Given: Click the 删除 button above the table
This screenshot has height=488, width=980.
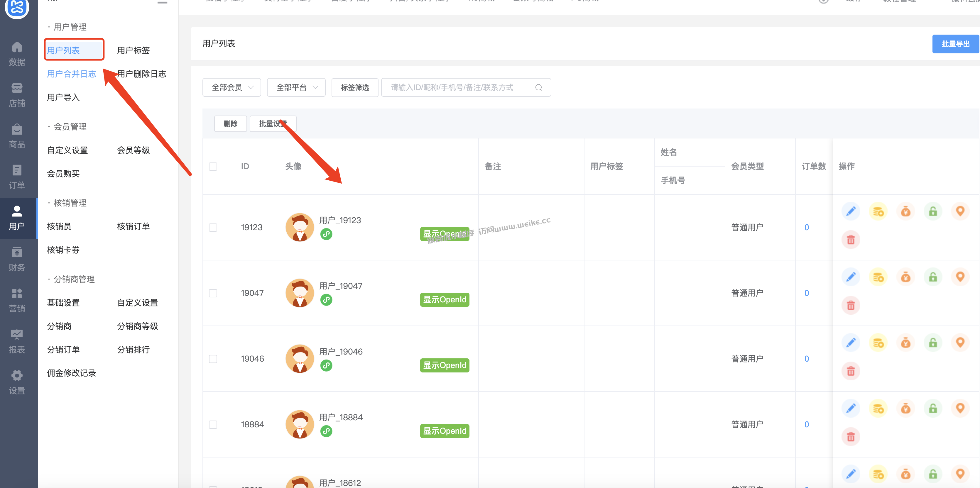Looking at the screenshot, I should tap(231, 124).
